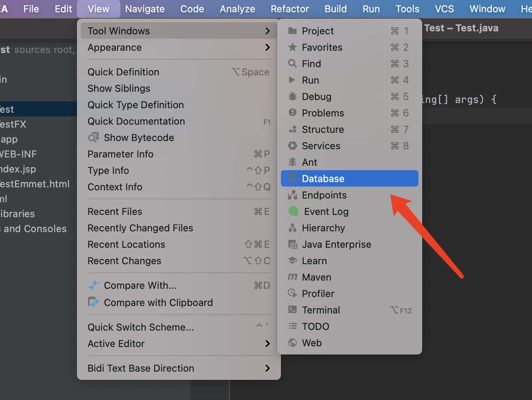Click the Ant icon
This screenshot has height=400, width=532.
coord(293,162)
